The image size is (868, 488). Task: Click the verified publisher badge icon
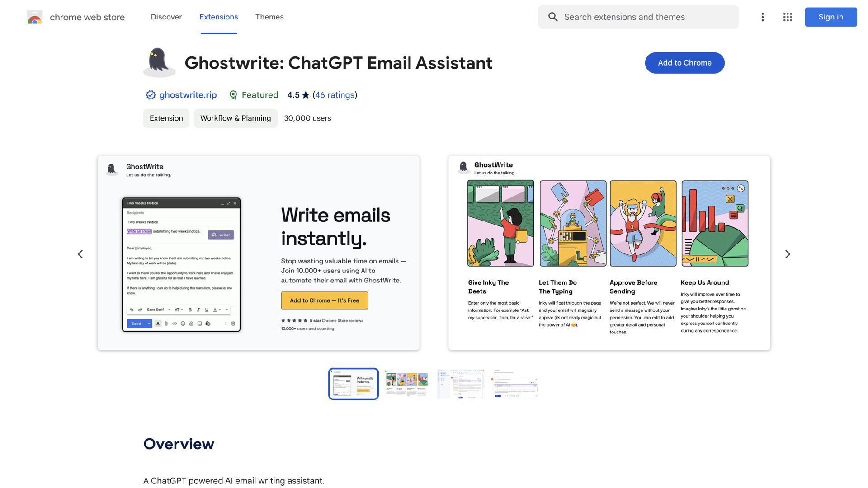click(x=151, y=95)
